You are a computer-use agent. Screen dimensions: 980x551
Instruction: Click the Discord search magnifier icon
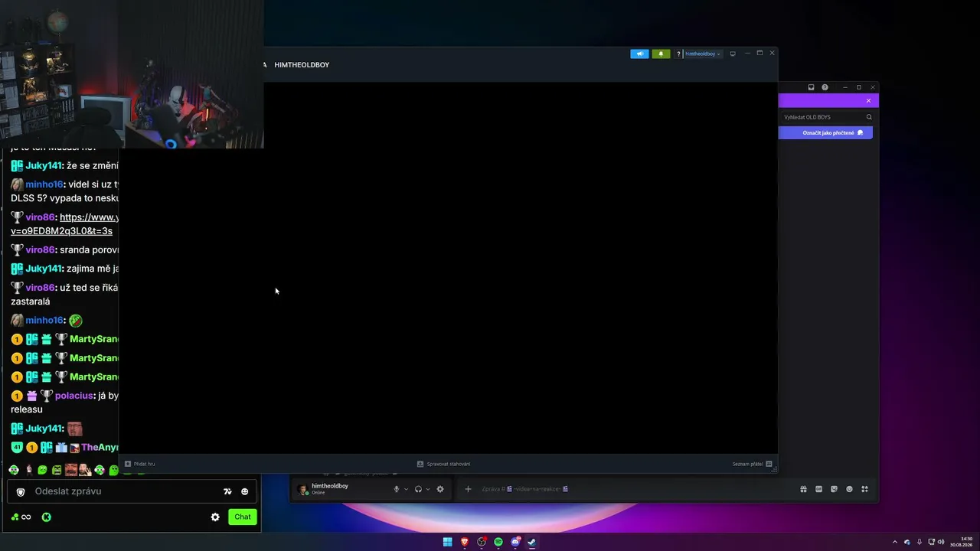[869, 117]
